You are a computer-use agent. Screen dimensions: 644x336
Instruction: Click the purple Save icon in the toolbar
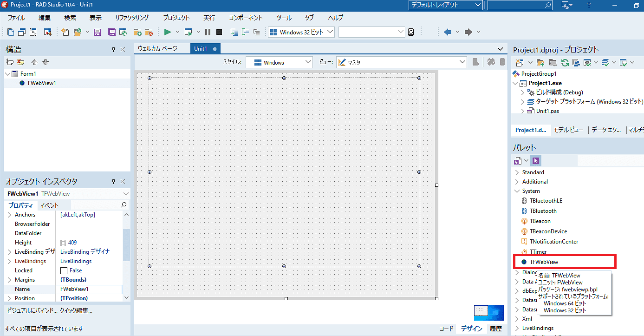coord(98,32)
